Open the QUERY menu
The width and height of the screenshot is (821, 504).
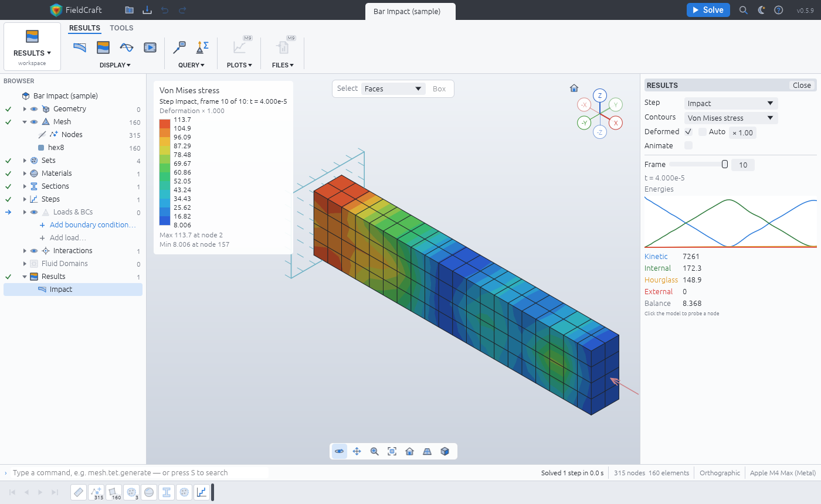(191, 65)
